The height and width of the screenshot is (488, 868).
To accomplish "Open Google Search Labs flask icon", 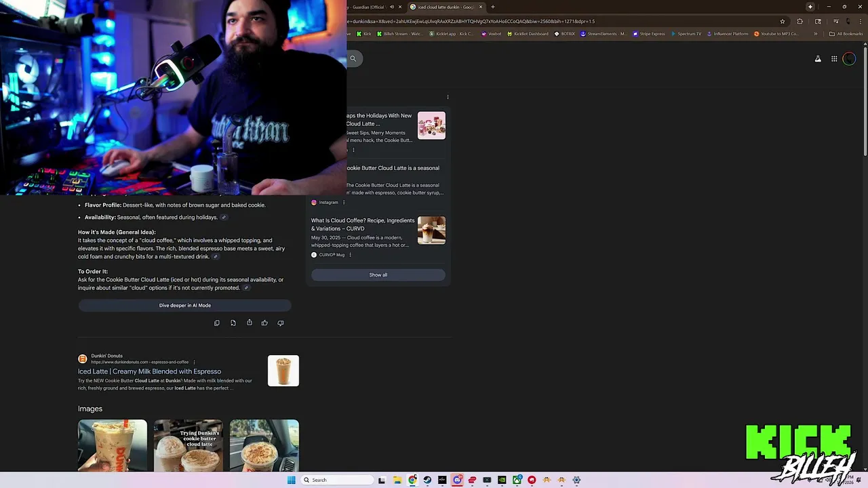I will pos(818,59).
